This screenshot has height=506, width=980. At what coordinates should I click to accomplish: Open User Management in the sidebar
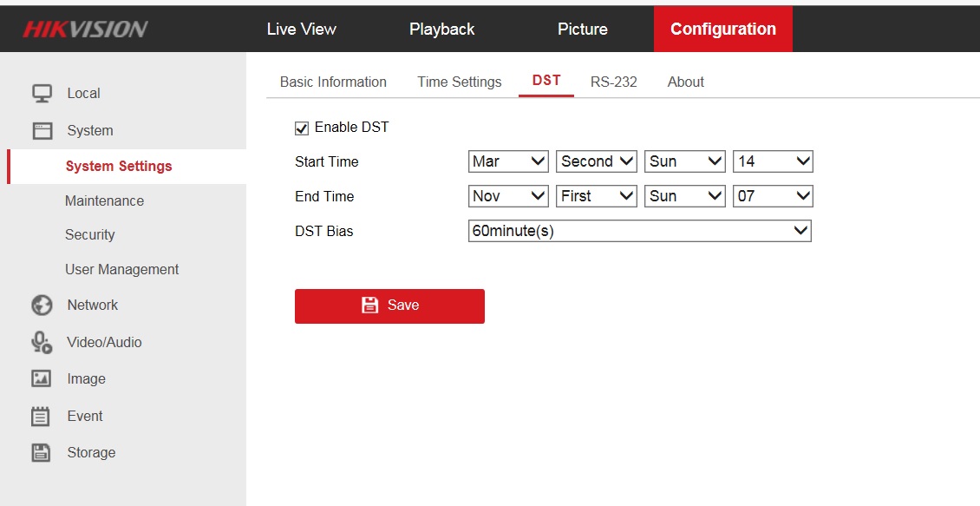(x=121, y=269)
